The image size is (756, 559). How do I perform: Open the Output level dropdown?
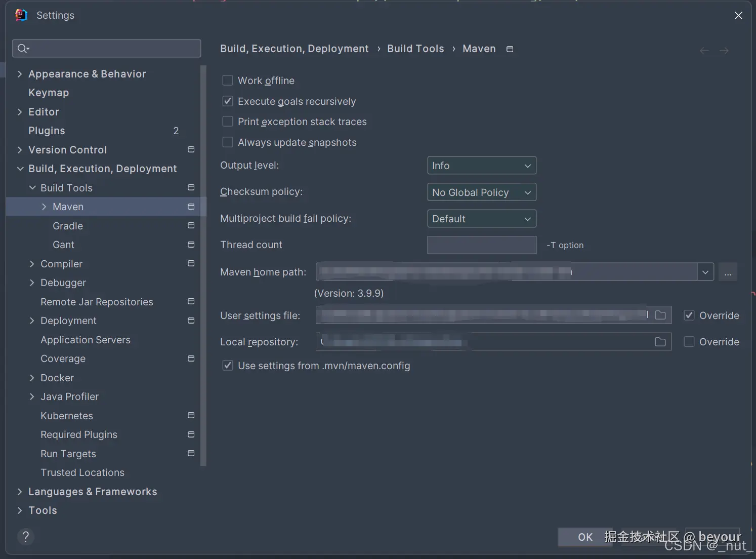click(482, 166)
